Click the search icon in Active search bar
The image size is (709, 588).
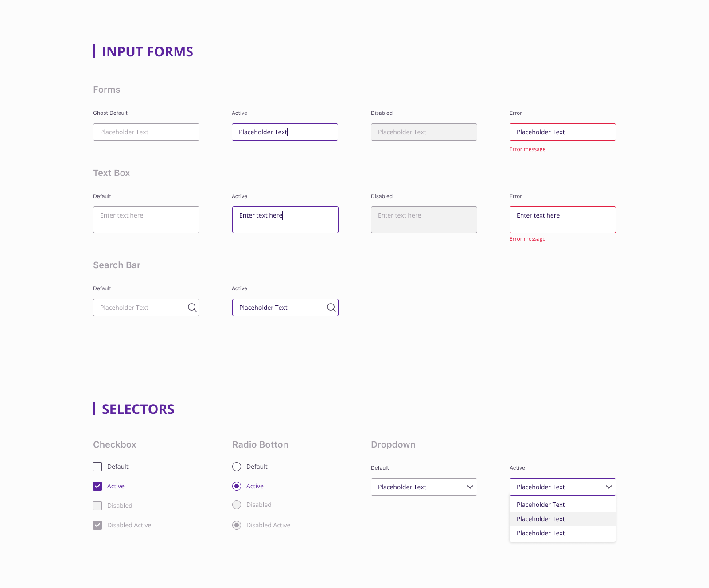(x=331, y=308)
